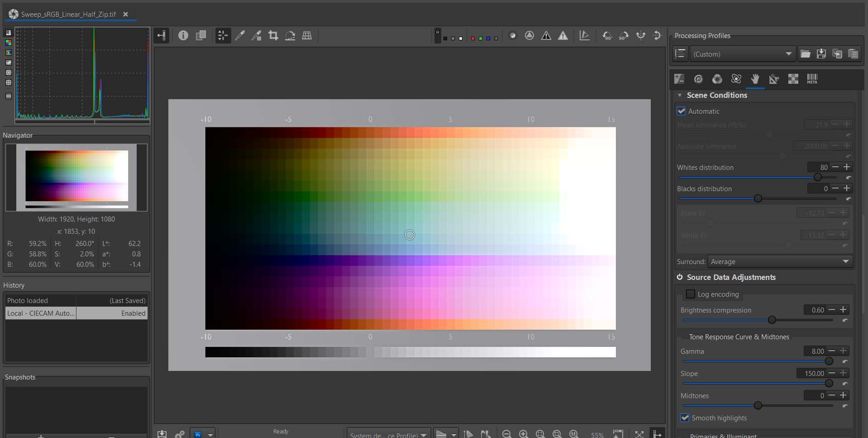
Task: Show image information overlay icon
Action: [183, 35]
